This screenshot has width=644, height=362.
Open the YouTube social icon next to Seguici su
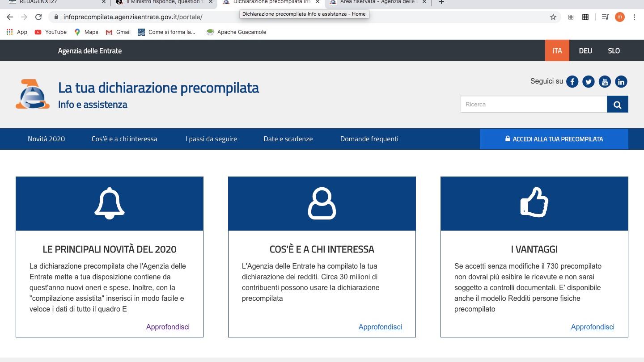pos(605,81)
